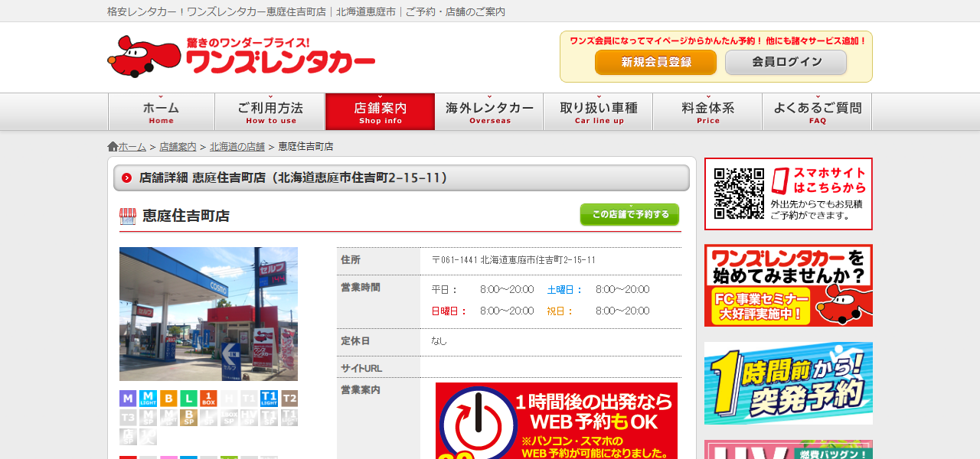This screenshot has width=980, height=459.
Task: Click the スマホサイトはこちらから banner
Action: [x=789, y=194]
